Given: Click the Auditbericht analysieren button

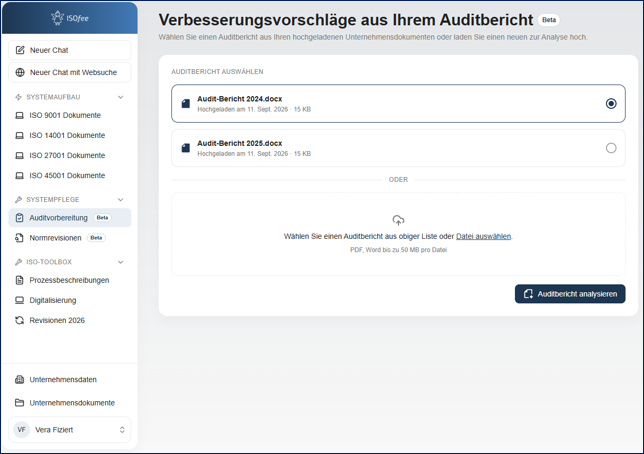Looking at the screenshot, I should point(570,294).
